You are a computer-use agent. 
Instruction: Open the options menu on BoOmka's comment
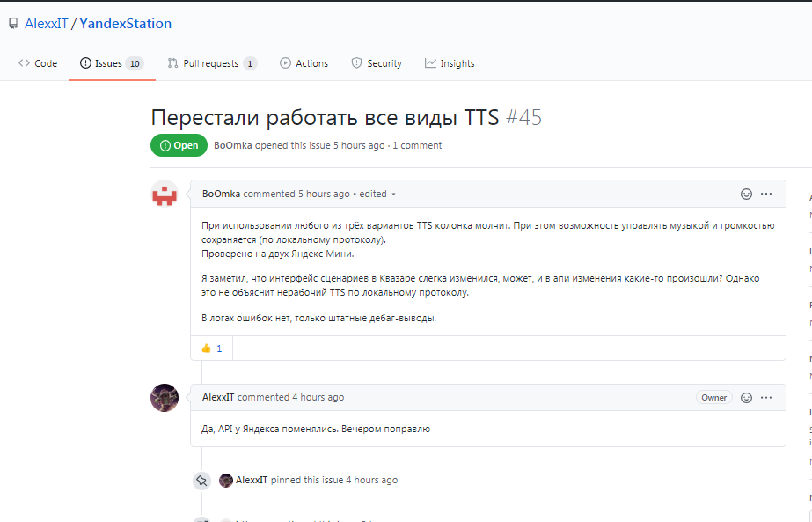coord(766,194)
